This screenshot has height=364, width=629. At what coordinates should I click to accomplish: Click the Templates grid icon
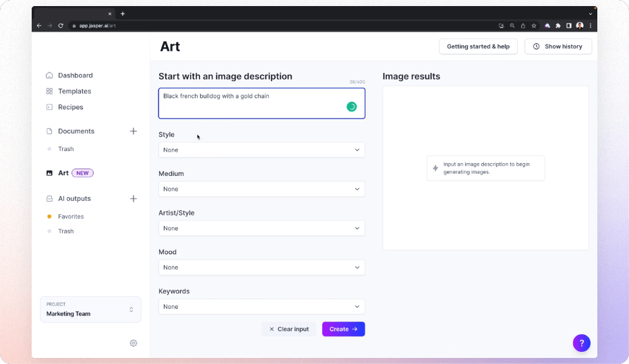click(49, 92)
